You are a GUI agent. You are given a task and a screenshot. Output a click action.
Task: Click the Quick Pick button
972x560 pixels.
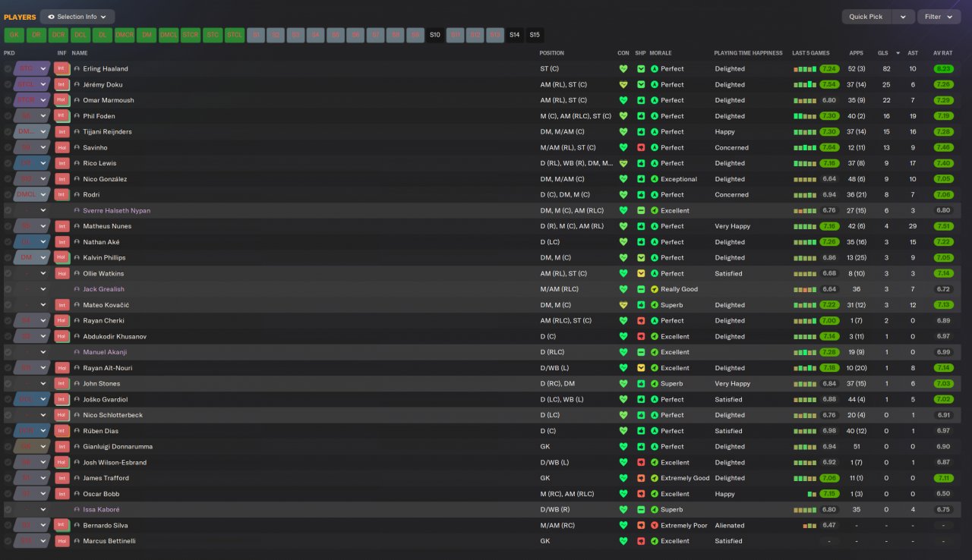(866, 17)
